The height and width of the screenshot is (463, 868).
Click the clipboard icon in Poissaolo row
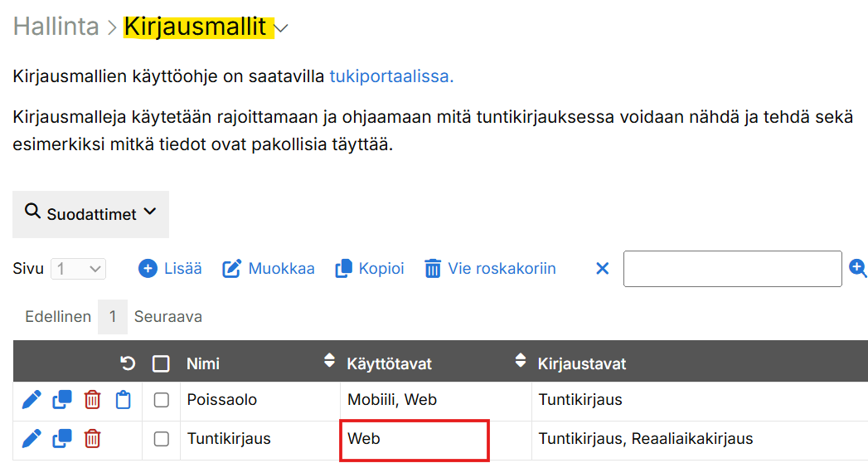click(x=124, y=400)
